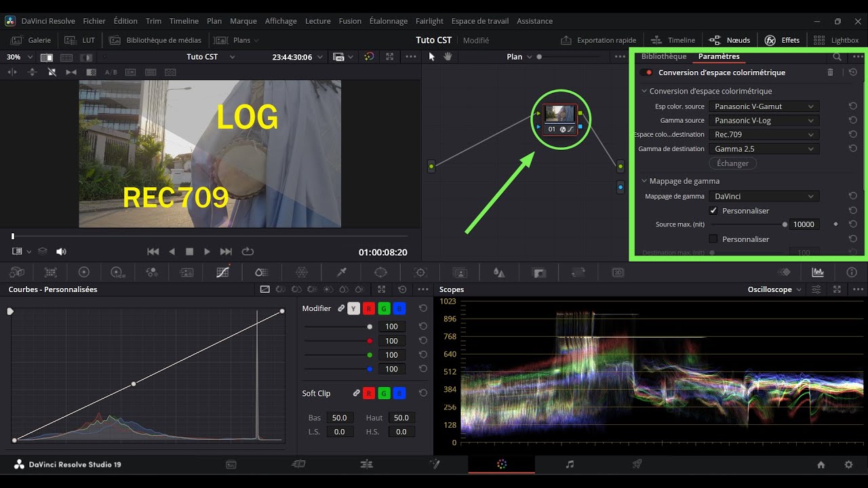
Task: Open the Information palette icon
Action: tap(852, 272)
